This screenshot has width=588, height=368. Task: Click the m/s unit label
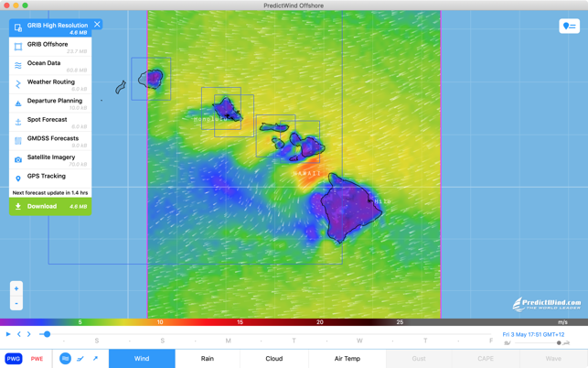click(562, 322)
